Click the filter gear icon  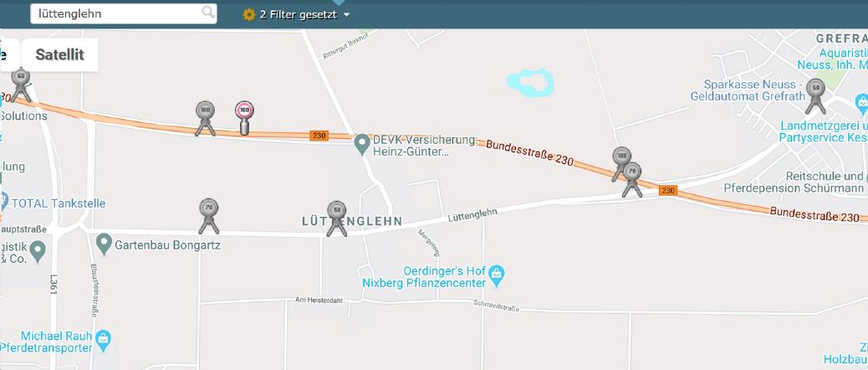249,15
